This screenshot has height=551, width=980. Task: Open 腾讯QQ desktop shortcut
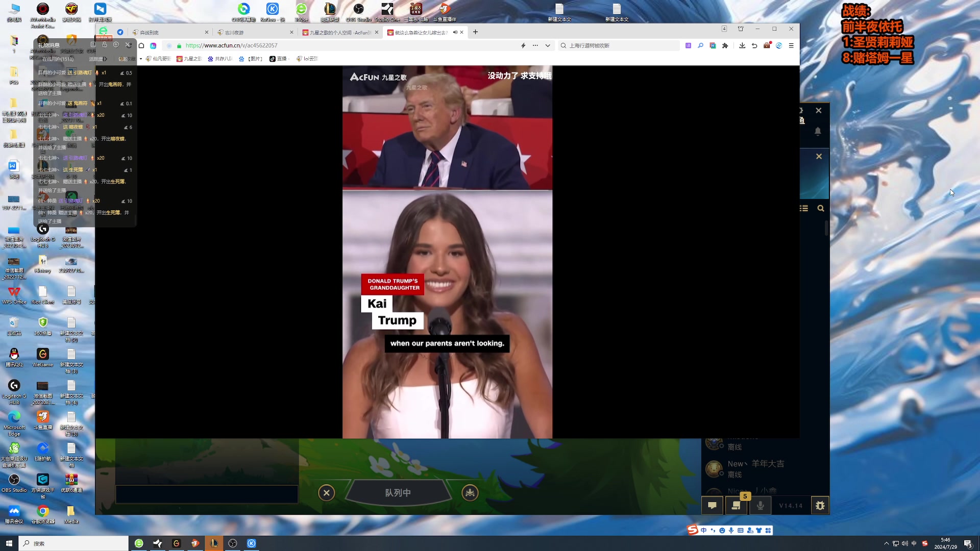[14, 357]
